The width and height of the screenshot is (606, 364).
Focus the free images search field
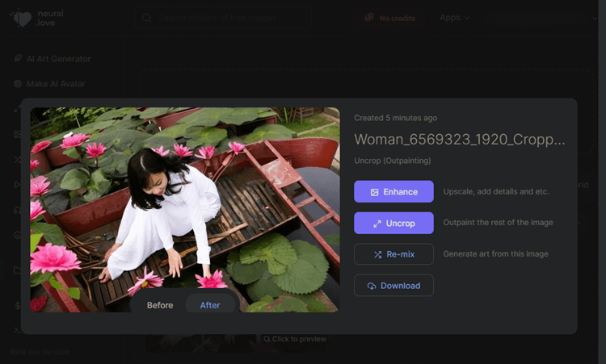[x=223, y=18]
